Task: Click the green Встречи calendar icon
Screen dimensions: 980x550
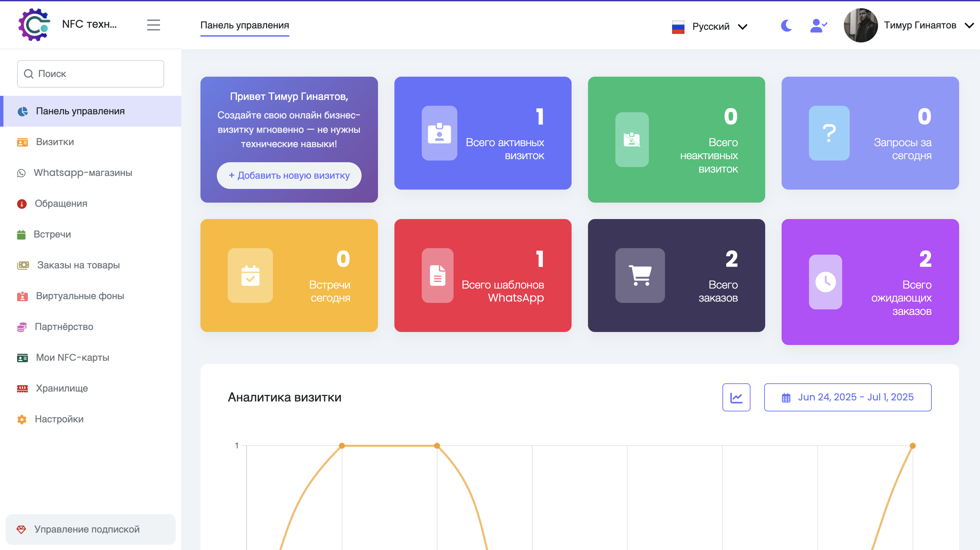Action: (21, 235)
